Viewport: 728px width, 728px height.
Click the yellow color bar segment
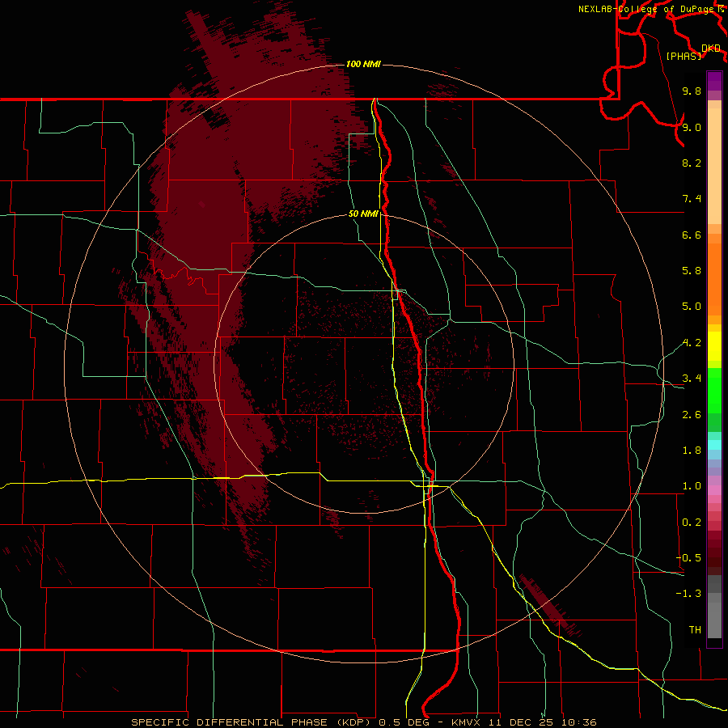(x=714, y=346)
